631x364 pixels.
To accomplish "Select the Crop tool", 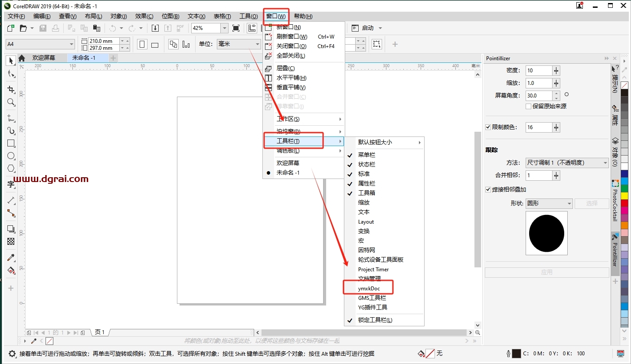I will pos(11,89).
